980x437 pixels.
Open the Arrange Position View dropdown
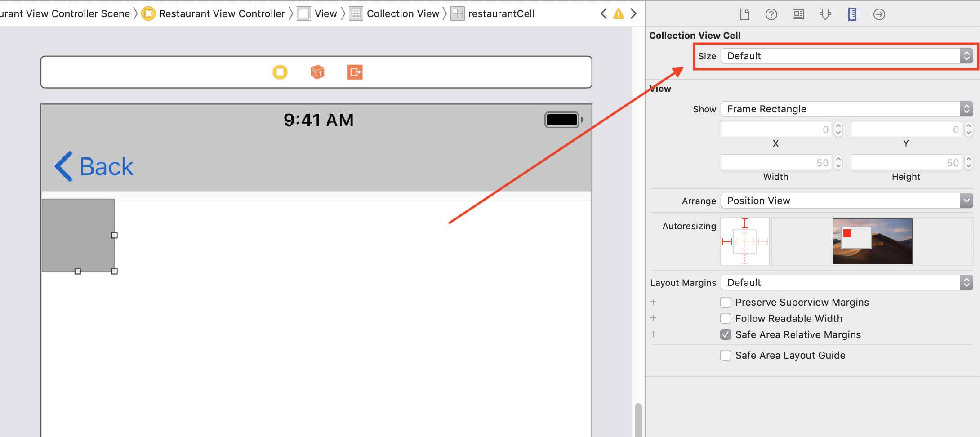tap(847, 201)
